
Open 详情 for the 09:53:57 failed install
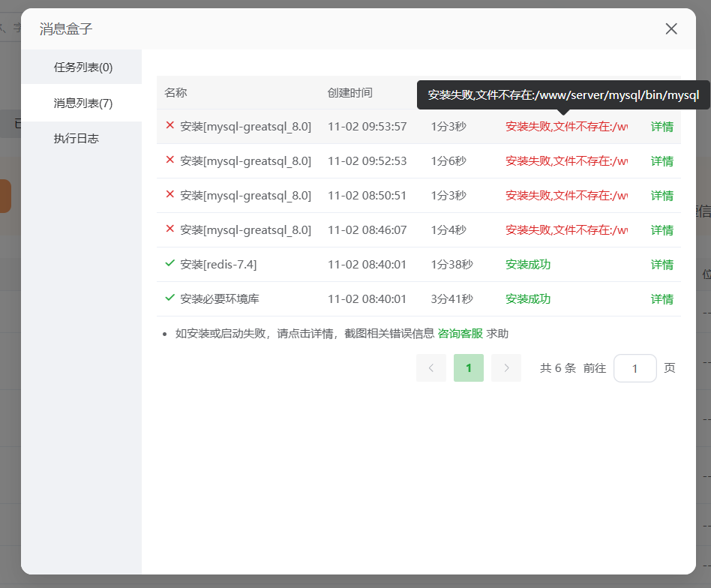[x=661, y=127]
